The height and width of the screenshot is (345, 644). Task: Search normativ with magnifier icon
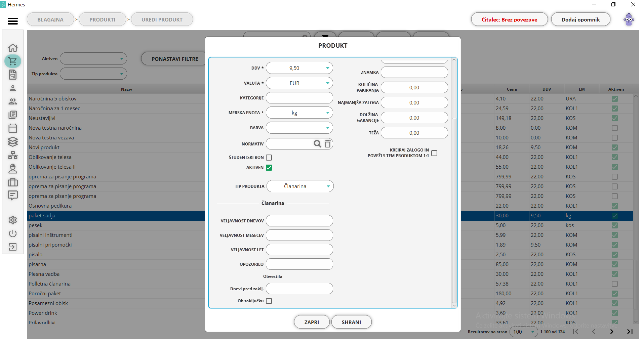317,144
